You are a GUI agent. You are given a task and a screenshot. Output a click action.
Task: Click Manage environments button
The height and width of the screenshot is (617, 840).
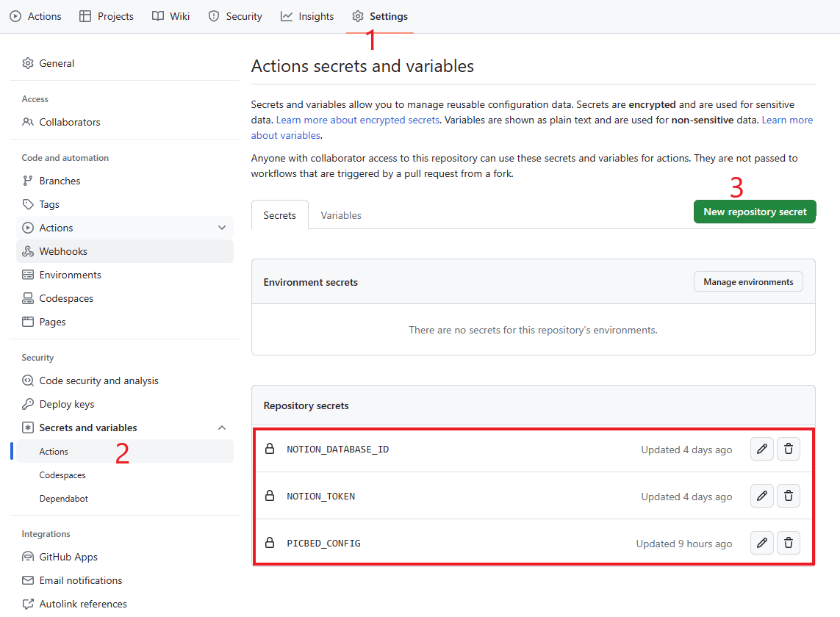748,282
